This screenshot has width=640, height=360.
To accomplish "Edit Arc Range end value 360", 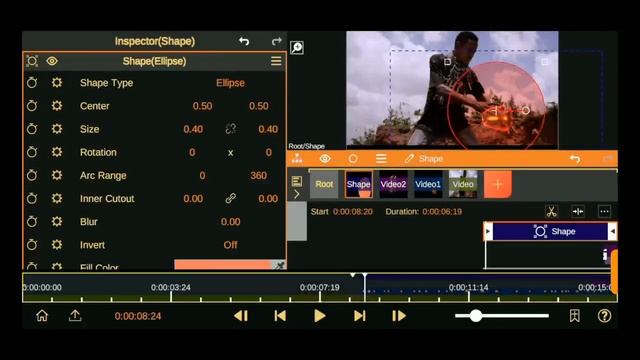I will tap(258, 176).
